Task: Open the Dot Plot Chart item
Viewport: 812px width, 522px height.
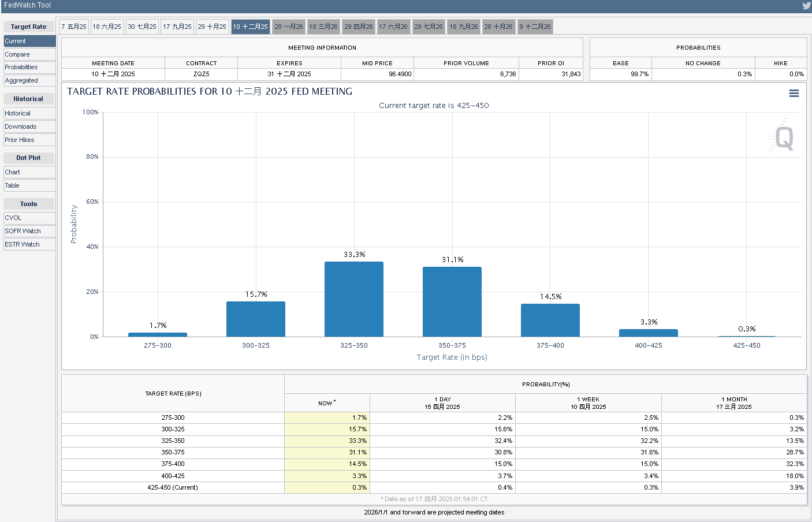Action: pyautogui.click(x=29, y=172)
